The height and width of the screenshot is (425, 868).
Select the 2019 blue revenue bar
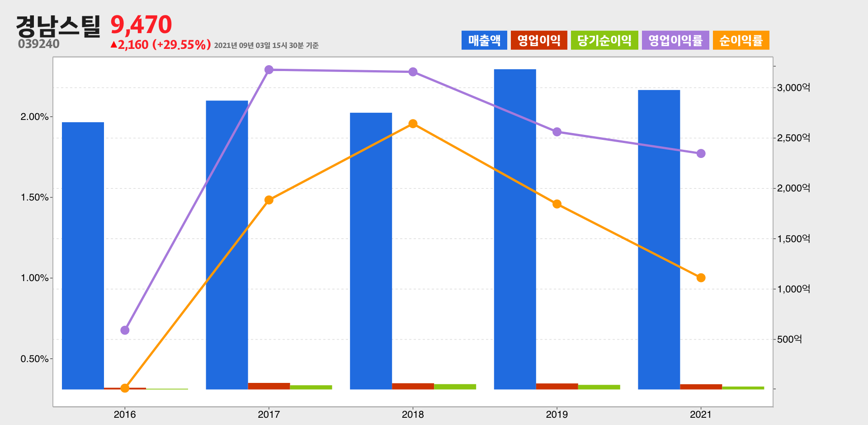pos(515,229)
